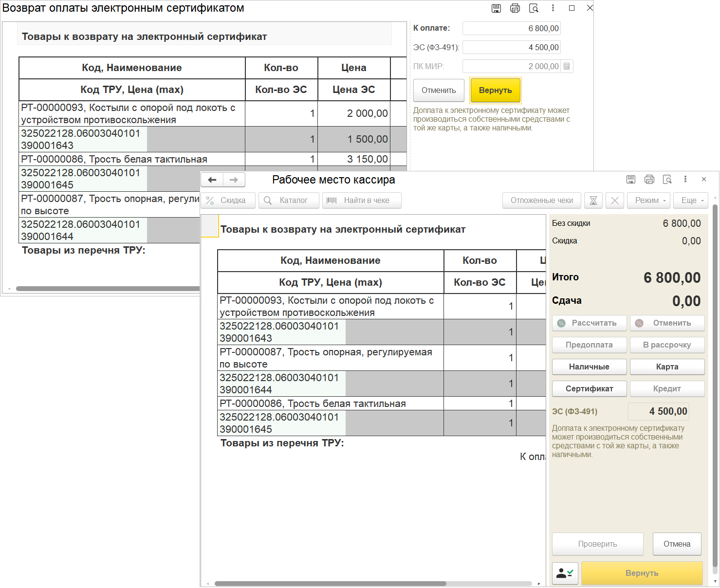Select price cell 1 500,00 in Возврат оплаты table
720x588 pixels.
point(354,139)
